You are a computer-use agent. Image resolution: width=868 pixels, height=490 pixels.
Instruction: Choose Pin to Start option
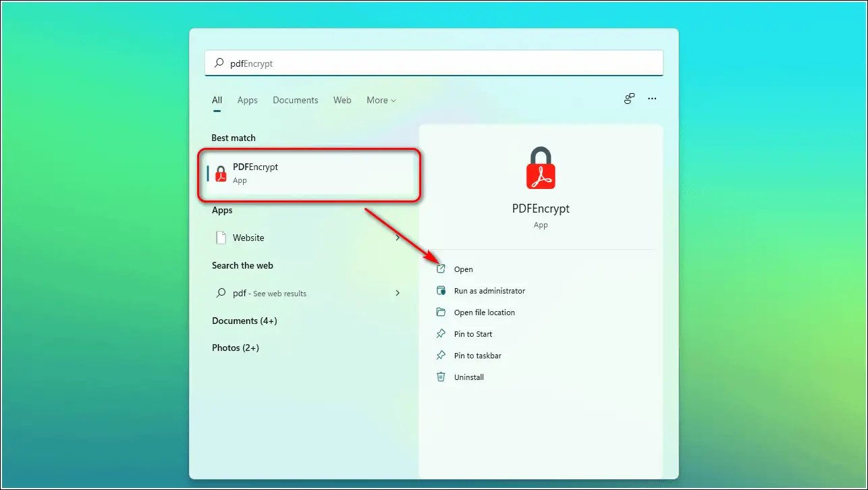(x=473, y=334)
